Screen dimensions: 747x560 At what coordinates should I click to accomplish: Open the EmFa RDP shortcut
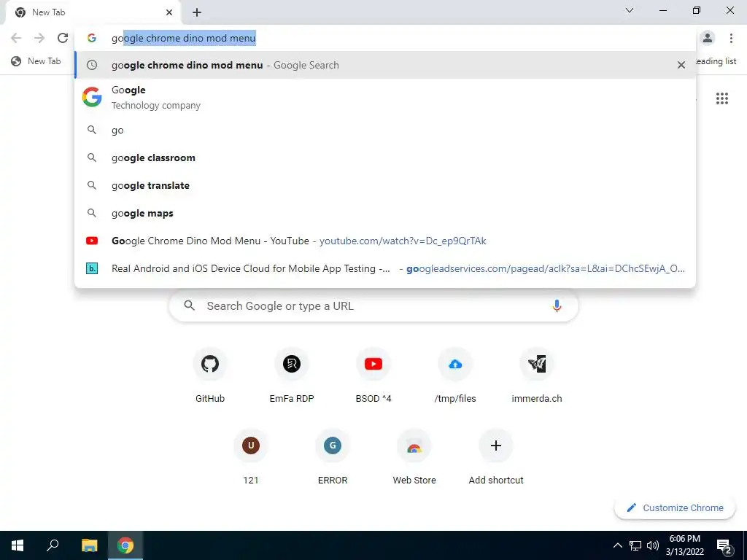click(292, 376)
